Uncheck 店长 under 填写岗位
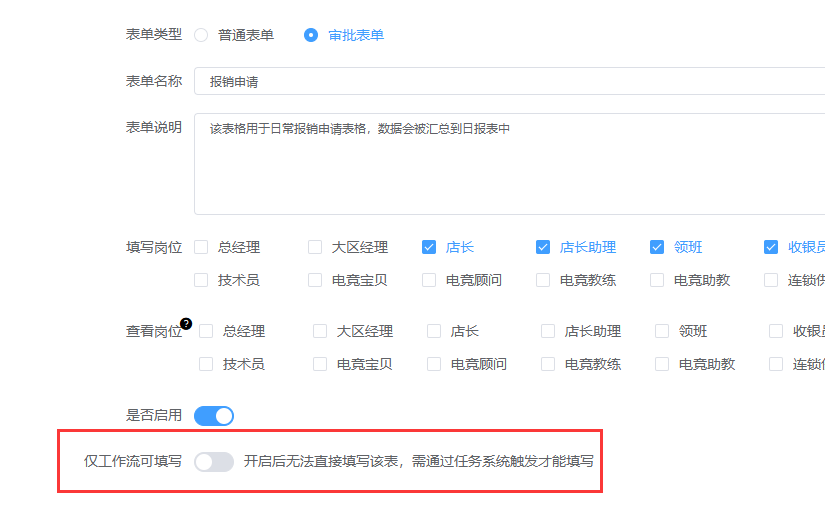Screen dimensions: 825x524 429,247
